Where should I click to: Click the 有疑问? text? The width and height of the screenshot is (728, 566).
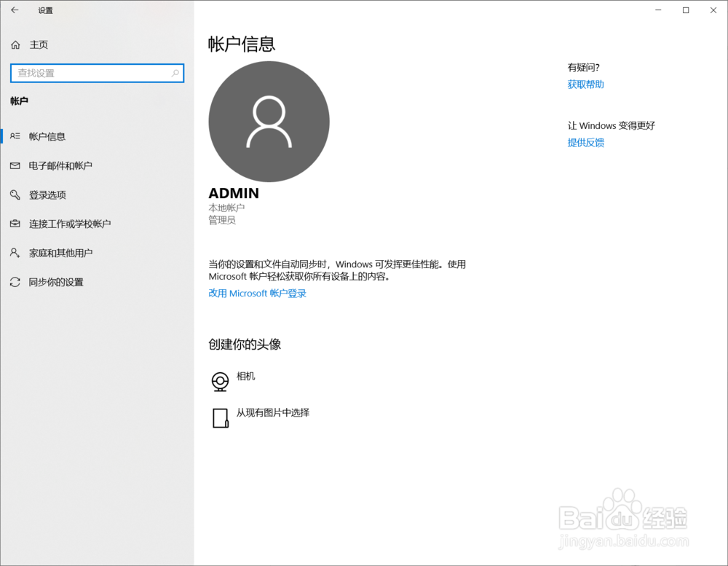(x=583, y=67)
